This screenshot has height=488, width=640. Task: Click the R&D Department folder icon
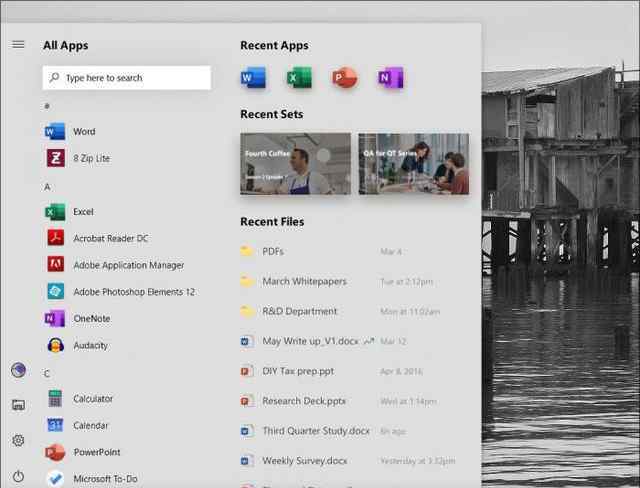coord(247,311)
